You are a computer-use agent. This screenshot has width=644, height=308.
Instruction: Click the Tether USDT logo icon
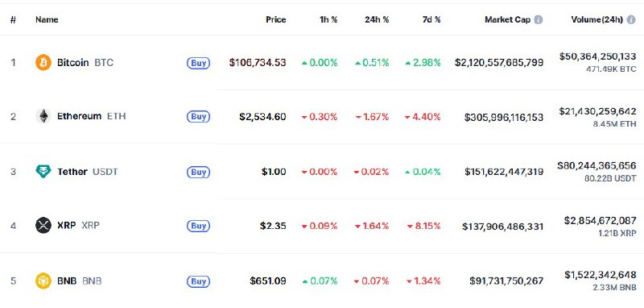click(x=43, y=171)
